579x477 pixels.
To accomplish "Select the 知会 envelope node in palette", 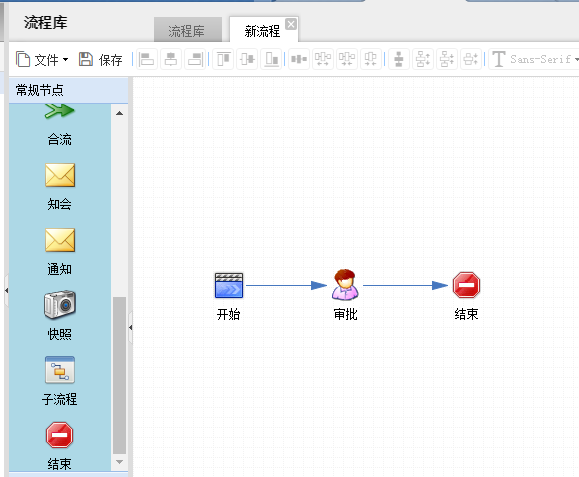I will 59,187.
